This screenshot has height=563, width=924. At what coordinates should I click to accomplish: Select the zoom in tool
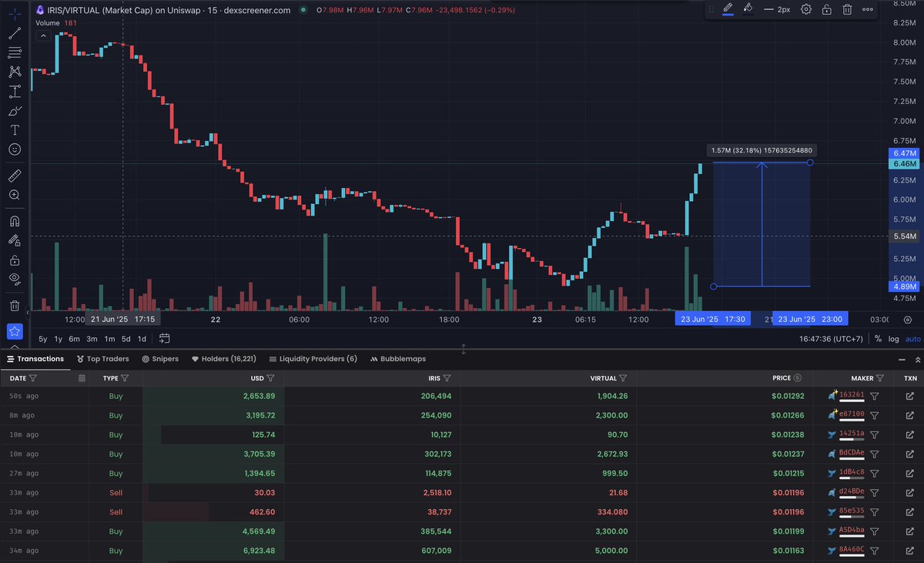pyautogui.click(x=15, y=196)
